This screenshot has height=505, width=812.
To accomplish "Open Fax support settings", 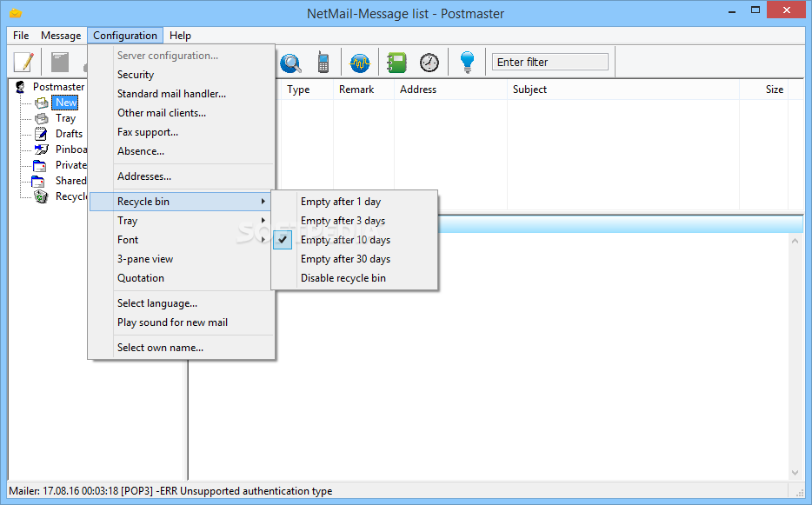I will pos(181,132).
